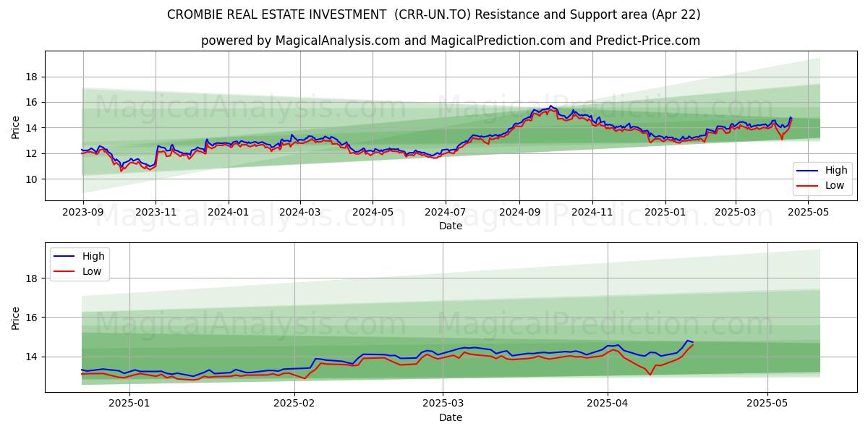Viewport: 868px width, 434px height.
Task: Click the 14 price tick on the top chart
Action: point(33,128)
